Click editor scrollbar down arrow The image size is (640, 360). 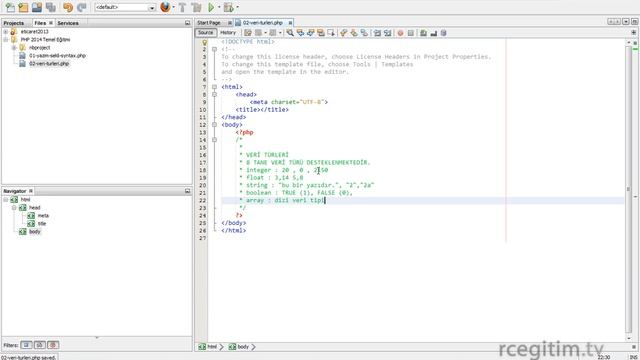click(629, 338)
